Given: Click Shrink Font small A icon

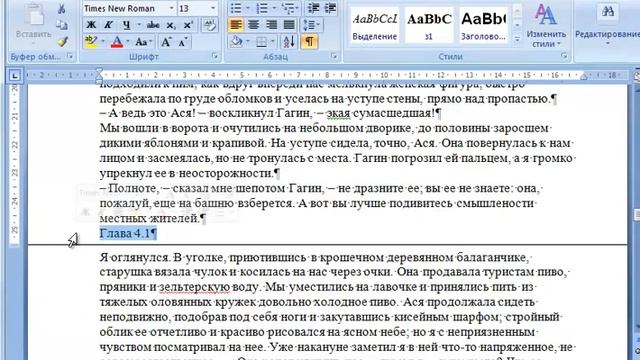Looking at the screenshot, I should click(x=183, y=42).
